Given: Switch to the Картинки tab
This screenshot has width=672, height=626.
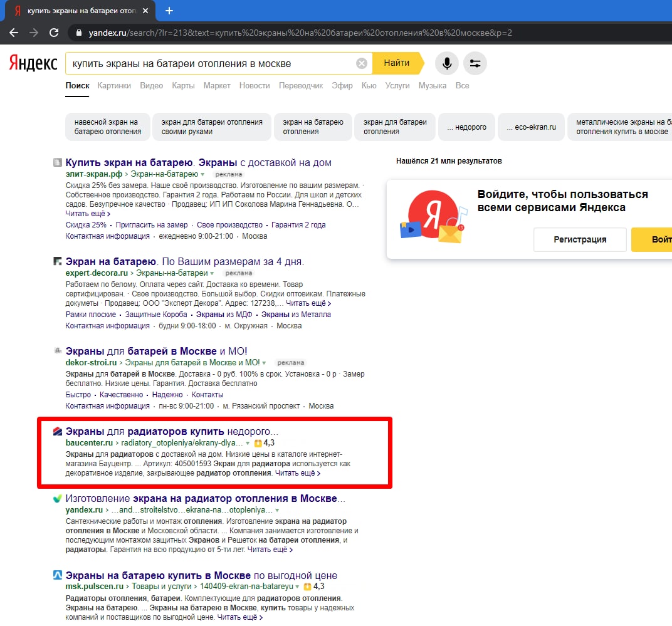Looking at the screenshot, I should 114,85.
